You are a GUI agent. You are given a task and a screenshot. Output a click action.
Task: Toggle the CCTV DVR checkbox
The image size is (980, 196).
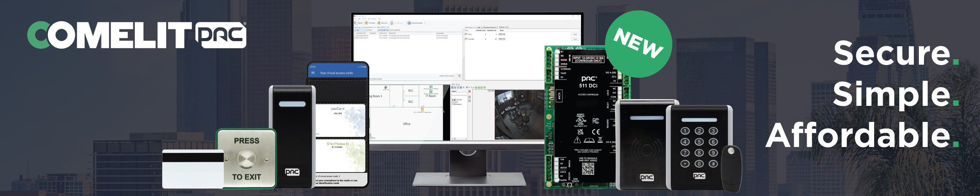click(x=453, y=100)
